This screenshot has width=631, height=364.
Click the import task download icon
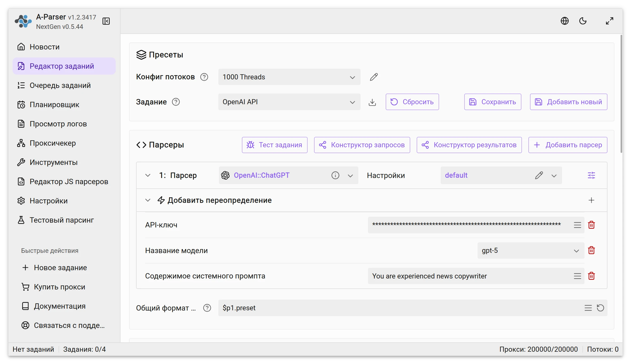click(372, 102)
